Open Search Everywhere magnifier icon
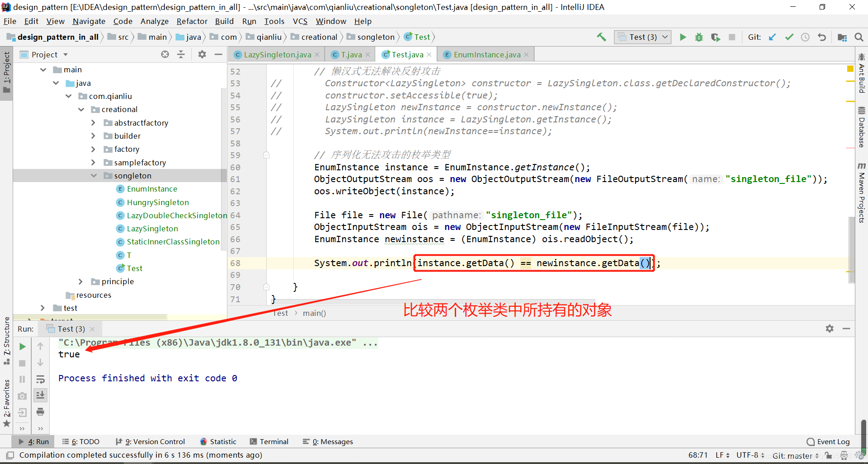This screenshot has width=868, height=464. (x=859, y=37)
